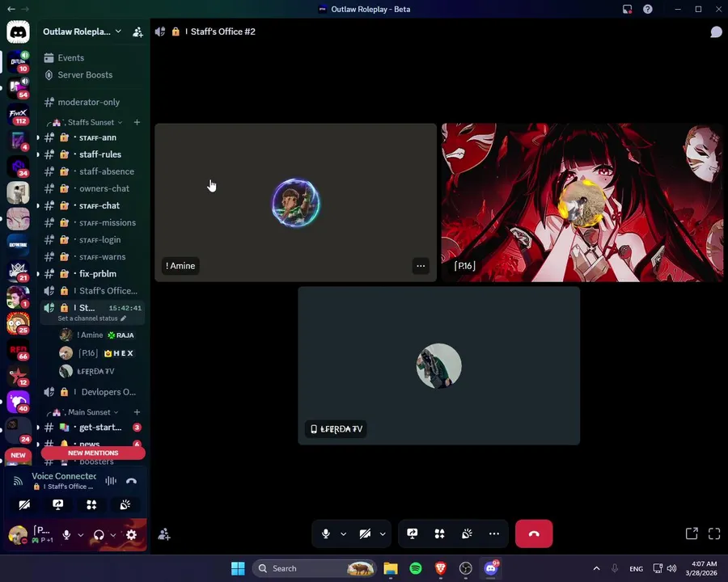Image resolution: width=728 pixels, height=582 pixels.
Task: Invite friends to the voice call icon
Action: pyautogui.click(x=164, y=534)
